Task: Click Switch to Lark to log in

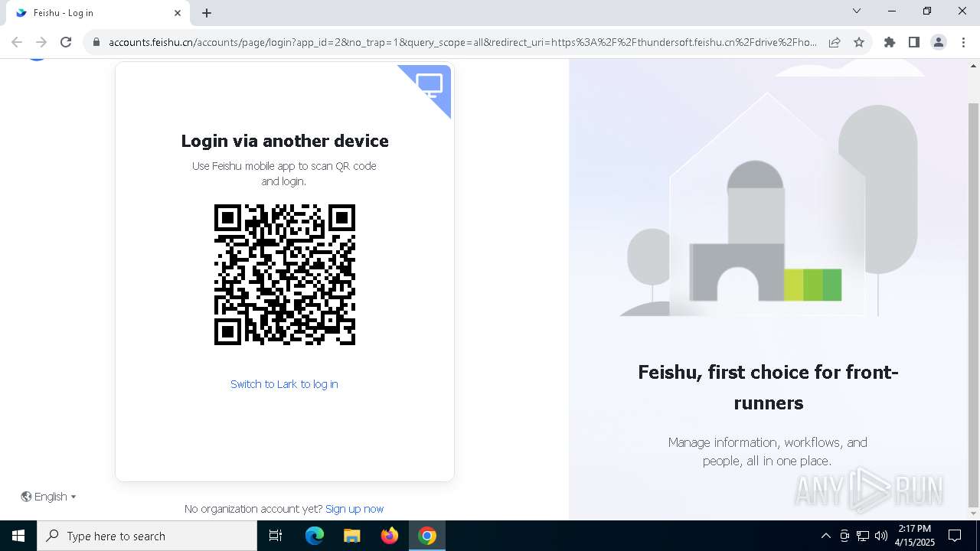Action: (x=284, y=384)
